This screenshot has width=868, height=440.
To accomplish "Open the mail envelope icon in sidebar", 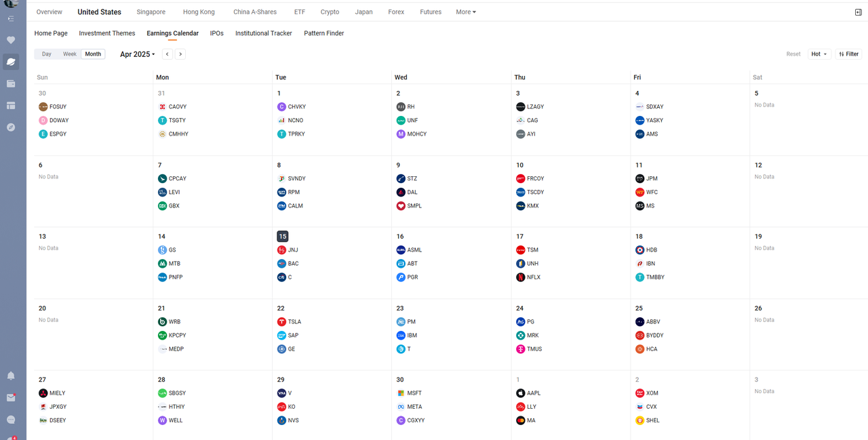I will pos(11,398).
